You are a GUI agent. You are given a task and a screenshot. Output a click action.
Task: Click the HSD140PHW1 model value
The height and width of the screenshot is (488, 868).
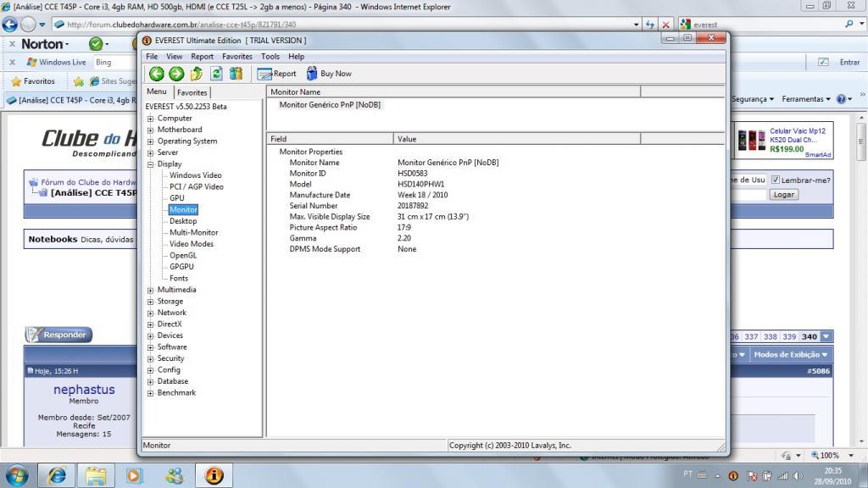click(420, 184)
